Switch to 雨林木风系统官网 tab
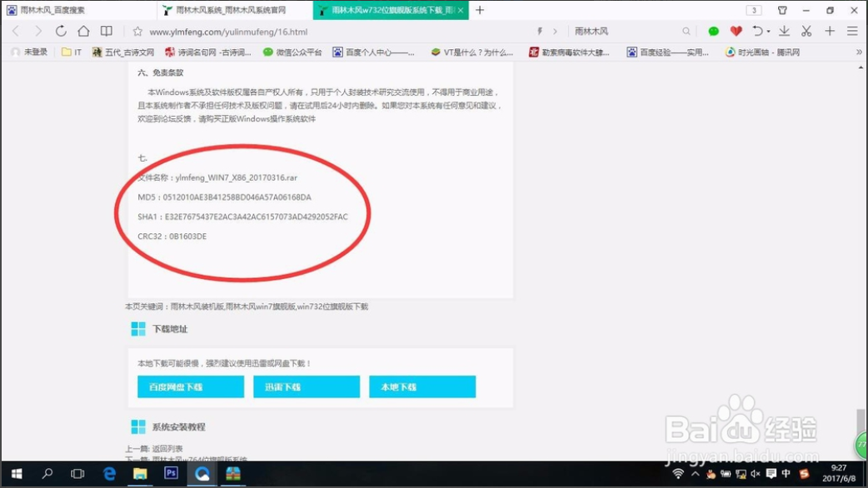This screenshot has height=488, width=868. [235, 10]
